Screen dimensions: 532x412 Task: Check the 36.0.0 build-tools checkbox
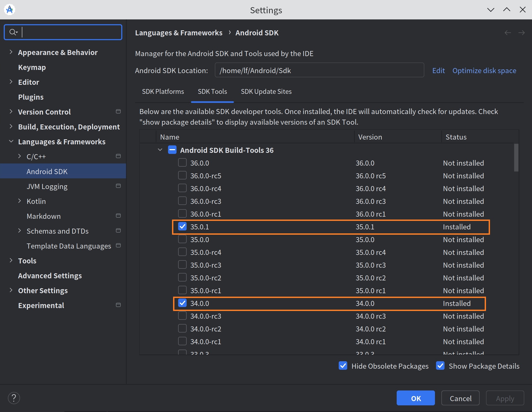(x=182, y=163)
